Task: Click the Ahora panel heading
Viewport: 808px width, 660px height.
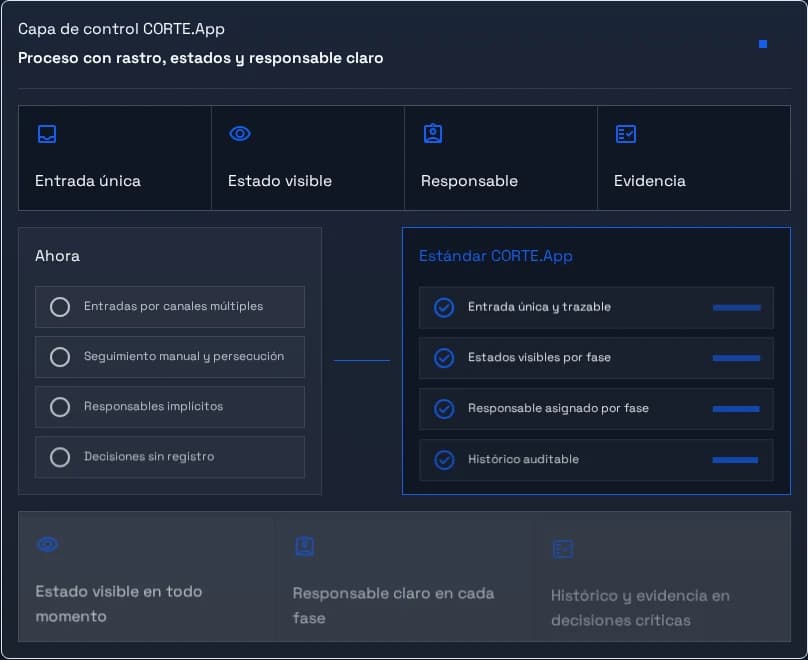Action: [57, 256]
